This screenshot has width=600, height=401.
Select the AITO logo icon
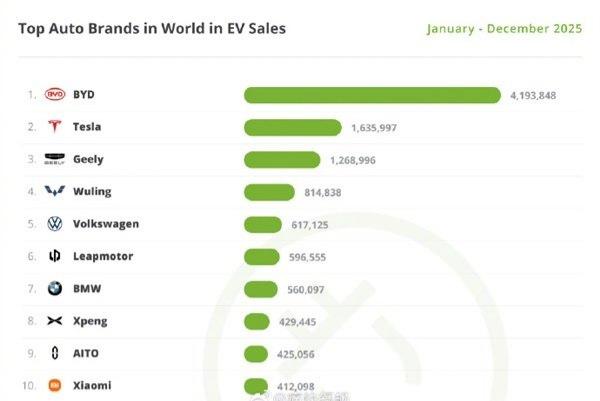[55, 353]
